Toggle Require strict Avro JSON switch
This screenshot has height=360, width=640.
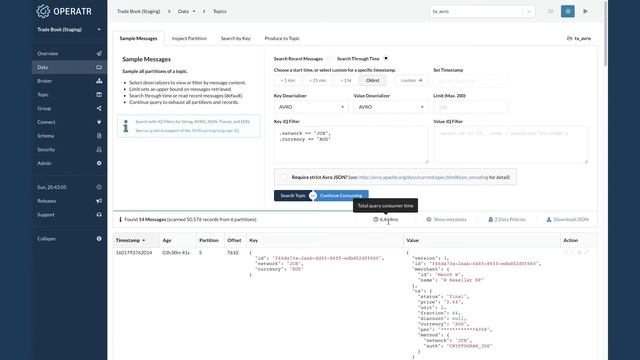click(283, 177)
